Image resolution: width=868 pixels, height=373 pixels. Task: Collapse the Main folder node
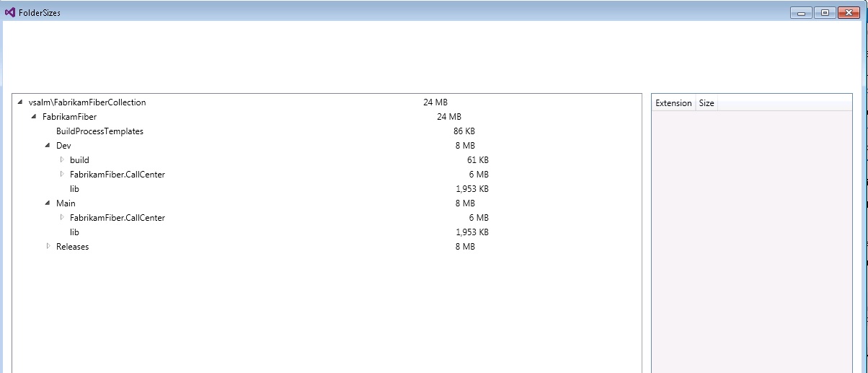point(48,203)
